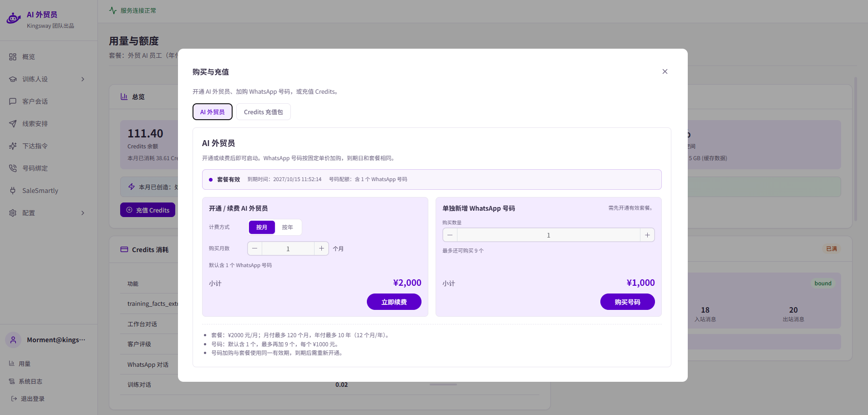Viewport: 868px width, 415px height.
Task: Open 概览 from the sidebar
Action: pyautogui.click(x=49, y=57)
